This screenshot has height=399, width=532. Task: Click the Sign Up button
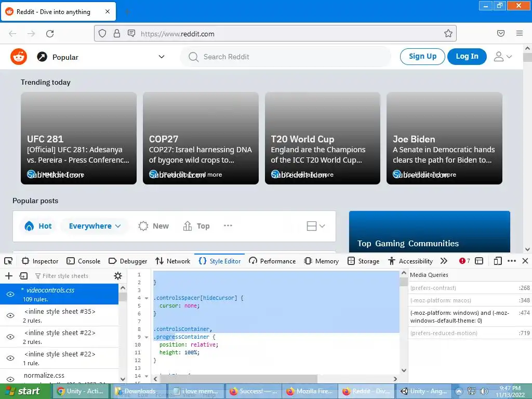[422, 56]
